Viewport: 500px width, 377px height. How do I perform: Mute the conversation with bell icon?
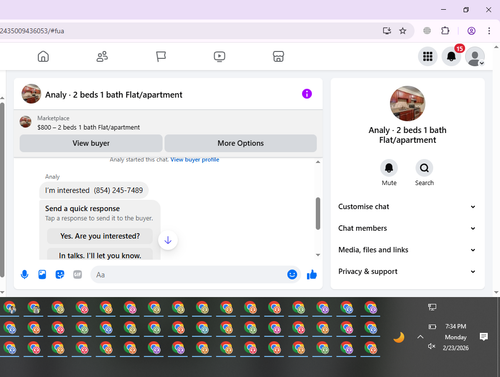pos(389,168)
